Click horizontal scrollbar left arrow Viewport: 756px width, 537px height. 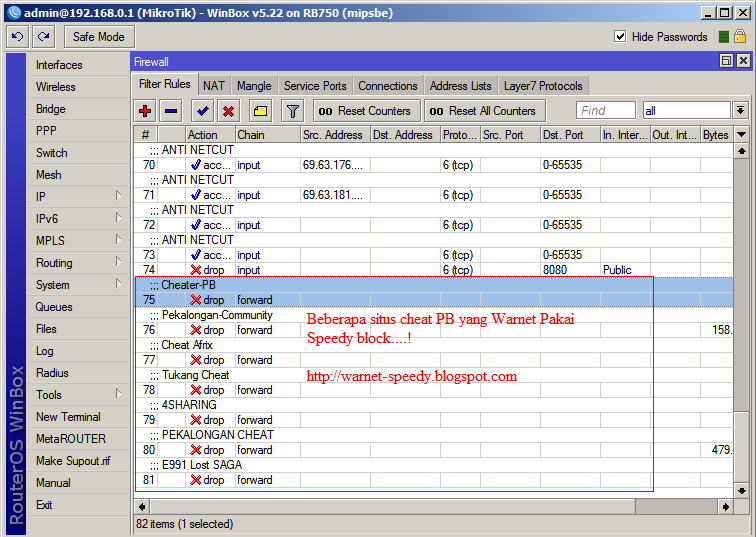142,507
